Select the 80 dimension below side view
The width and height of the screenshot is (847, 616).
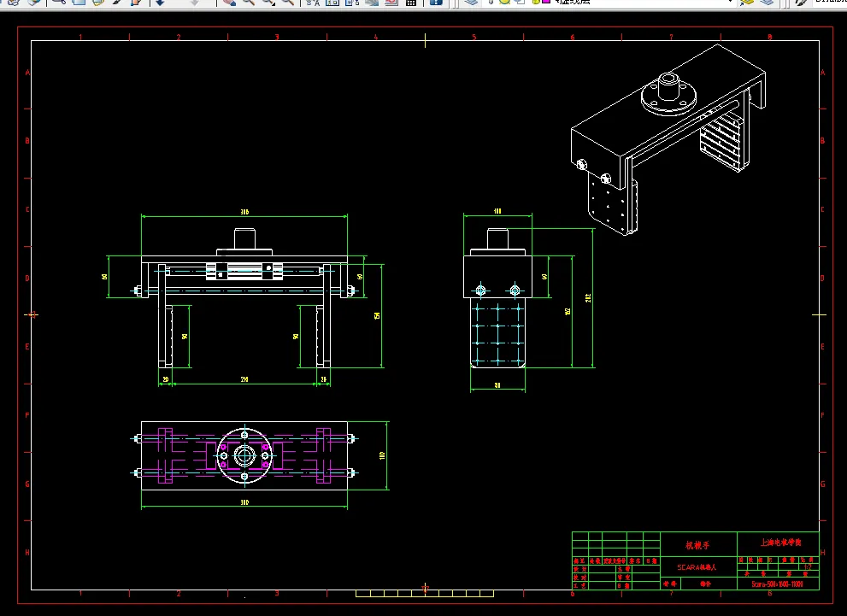[497, 385]
